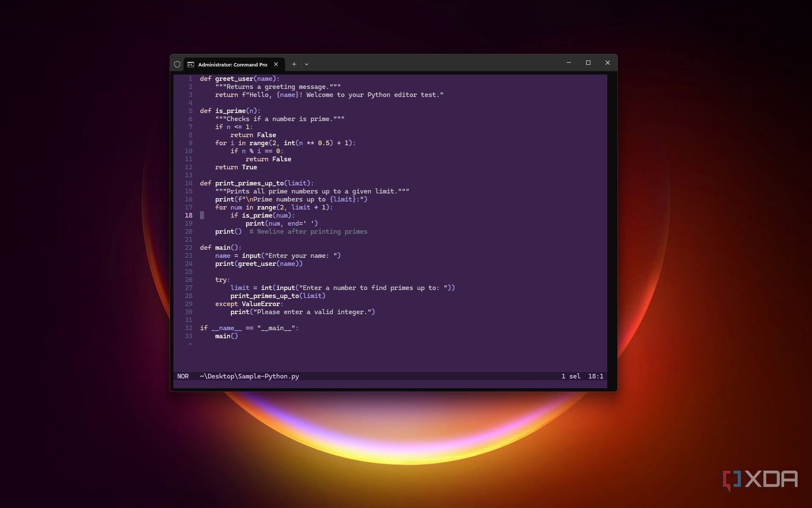
Task: Click the XDA logo watermark
Action: pos(760,480)
